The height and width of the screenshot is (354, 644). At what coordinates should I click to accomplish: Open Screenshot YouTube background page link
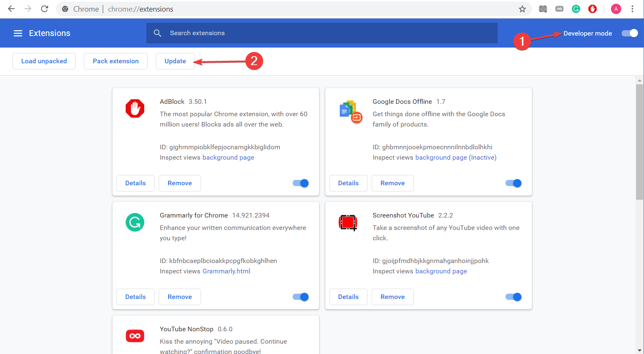click(441, 271)
